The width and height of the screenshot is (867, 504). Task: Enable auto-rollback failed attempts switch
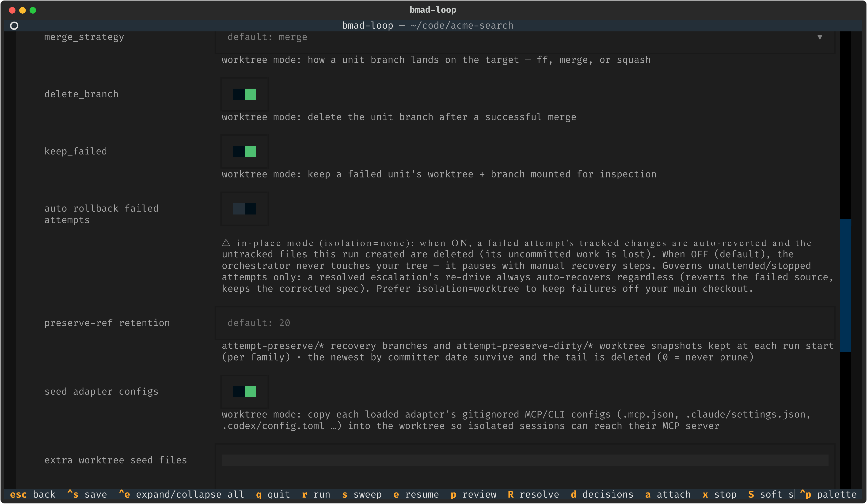point(245,209)
